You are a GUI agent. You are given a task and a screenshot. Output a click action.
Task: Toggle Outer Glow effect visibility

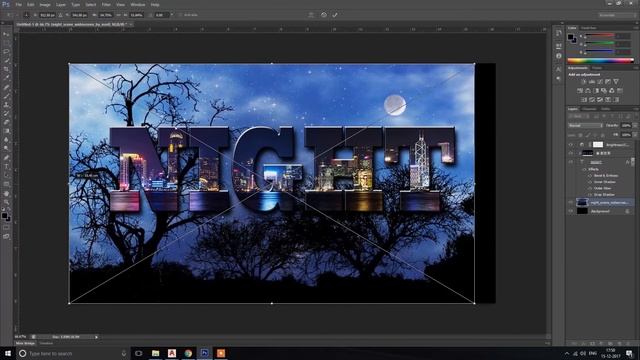590,188
